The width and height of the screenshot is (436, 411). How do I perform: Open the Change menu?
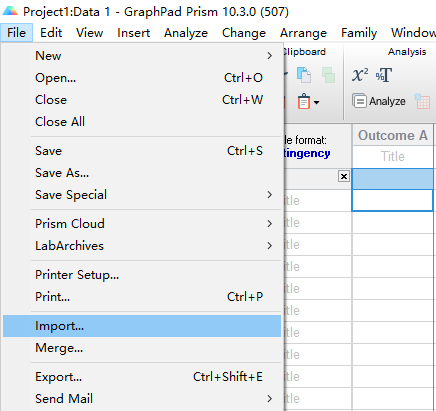tap(244, 33)
